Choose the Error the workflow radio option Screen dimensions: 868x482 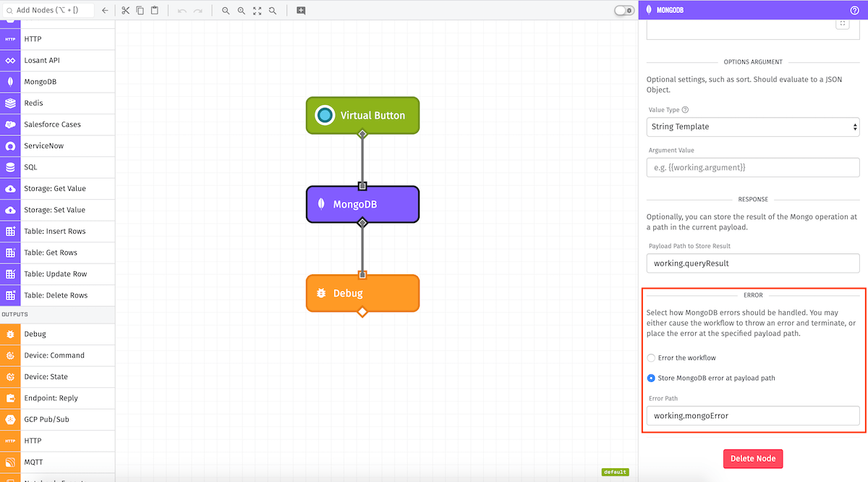coord(651,358)
